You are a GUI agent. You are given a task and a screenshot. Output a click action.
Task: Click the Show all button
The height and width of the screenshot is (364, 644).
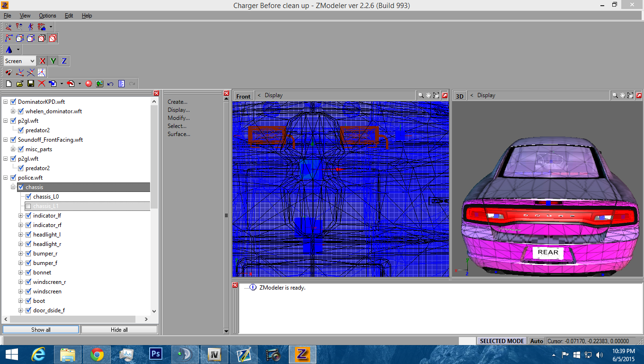pos(41,329)
